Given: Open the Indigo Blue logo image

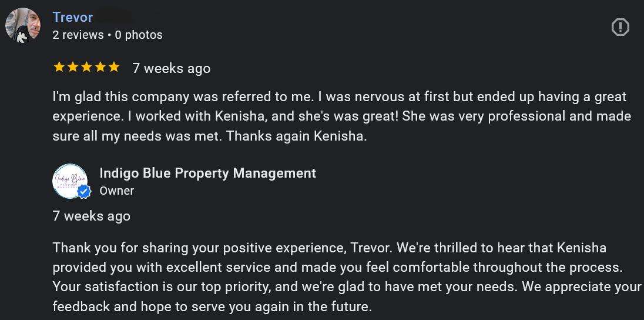Looking at the screenshot, I should 68,180.
